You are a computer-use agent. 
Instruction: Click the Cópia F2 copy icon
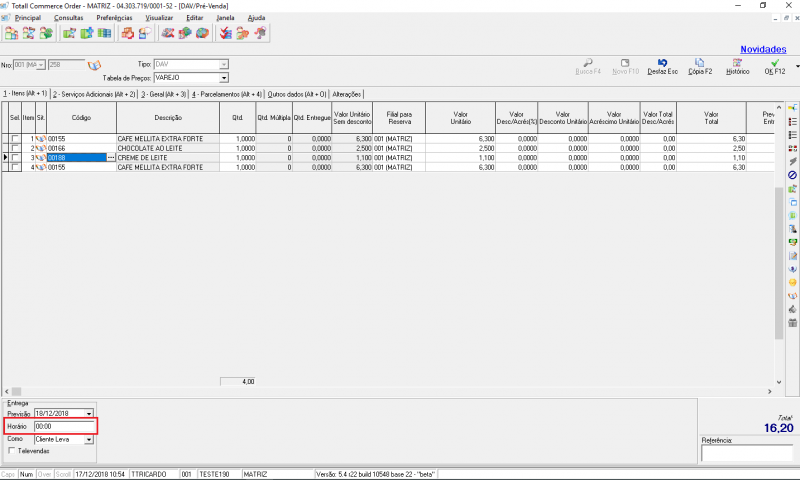click(700, 62)
